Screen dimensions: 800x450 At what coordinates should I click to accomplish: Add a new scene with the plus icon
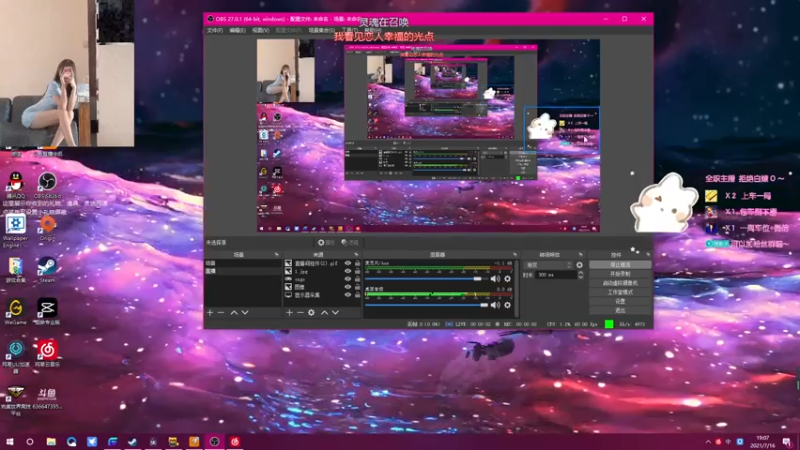[210, 312]
